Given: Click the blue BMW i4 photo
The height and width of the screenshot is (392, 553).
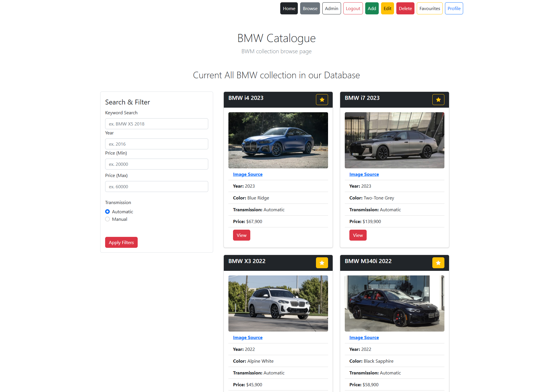Looking at the screenshot, I should [278, 140].
